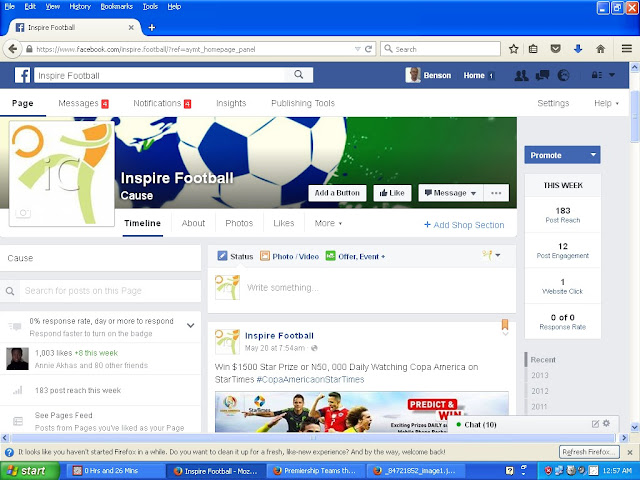Screen dimensions: 640x480
Task: Click the post search magnifier icon
Action: (10, 291)
